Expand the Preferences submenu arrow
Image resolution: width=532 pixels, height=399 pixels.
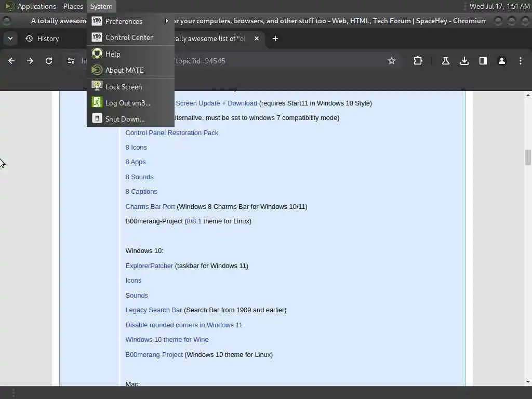pyautogui.click(x=167, y=21)
